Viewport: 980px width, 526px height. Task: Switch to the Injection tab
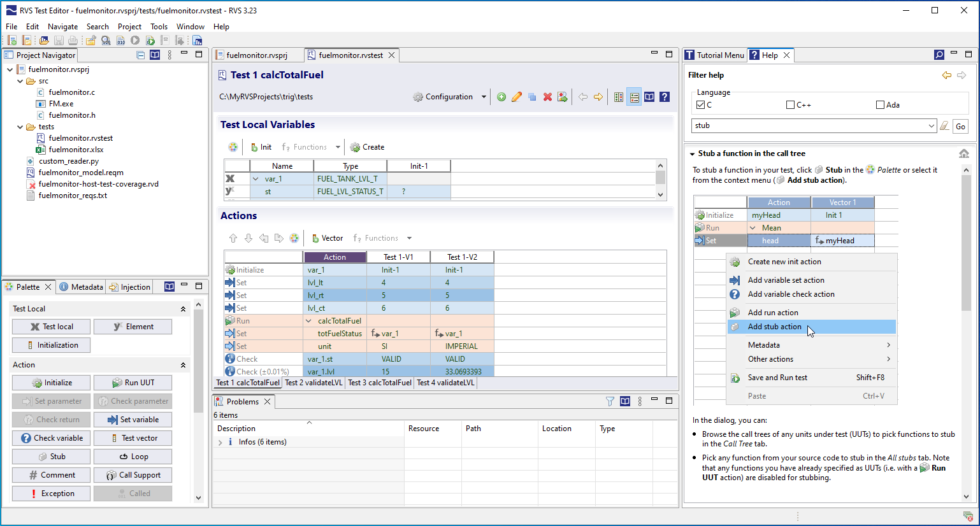click(x=130, y=287)
